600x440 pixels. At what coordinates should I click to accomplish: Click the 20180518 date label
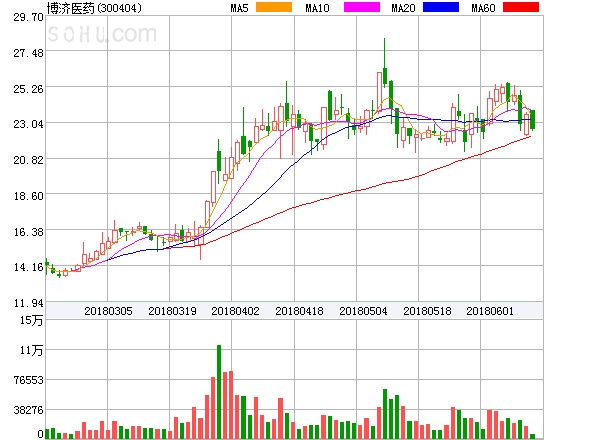pyautogui.click(x=427, y=311)
